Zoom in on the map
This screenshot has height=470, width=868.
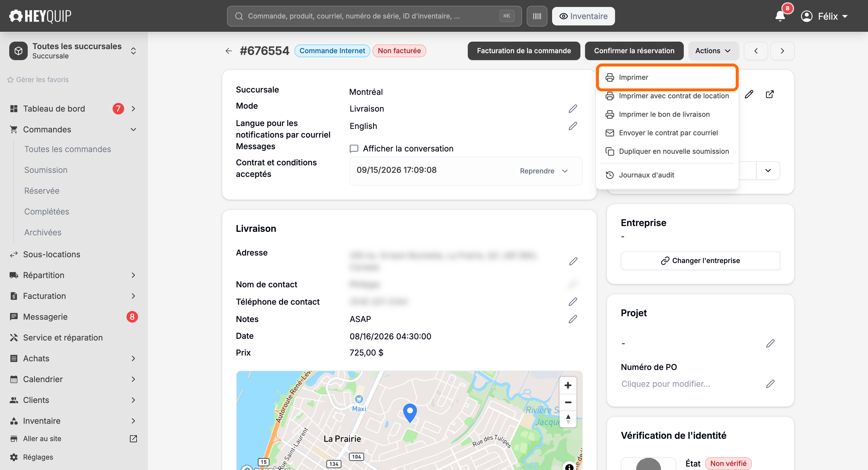[568, 385]
